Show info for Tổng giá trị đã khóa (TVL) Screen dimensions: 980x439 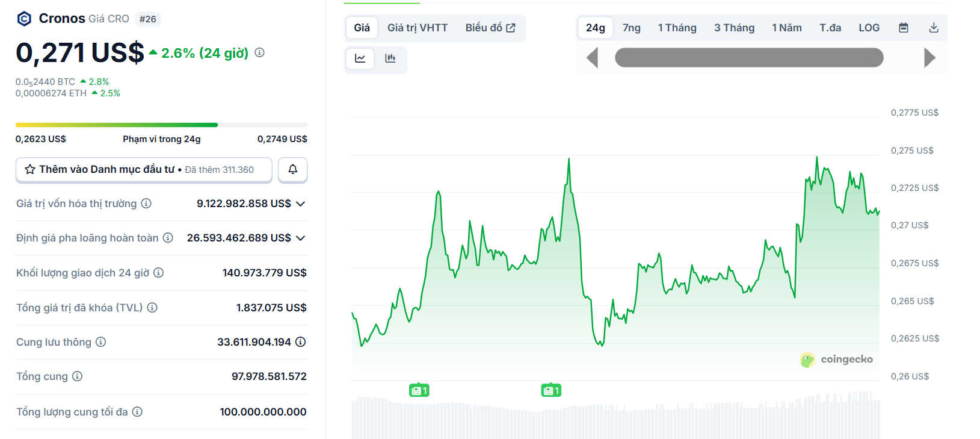152,308
